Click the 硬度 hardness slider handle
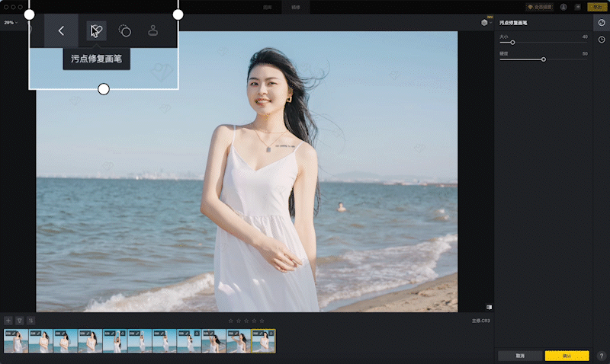 pyautogui.click(x=544, y=59)
